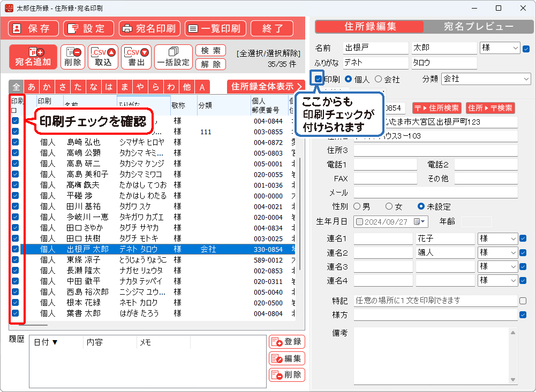Image resolution: width=536 pixels, height=392 pixels.
Task: Select 男 for 性別
Action: coord(358,206)
